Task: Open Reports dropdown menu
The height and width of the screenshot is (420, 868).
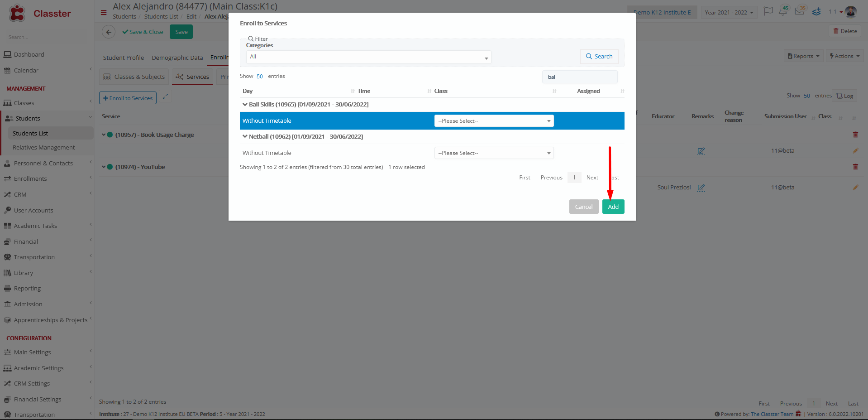Action: [x=803, y=56]
